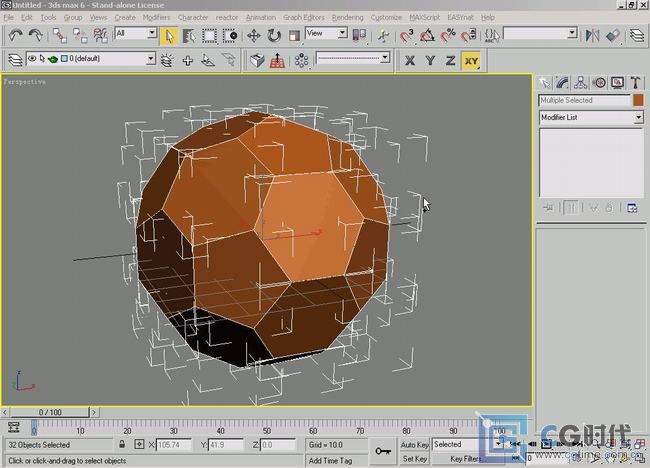This screenshot has height=468, width=650.
Task: Switch to the Modify command panel tab
Action: tap(563, 83)
